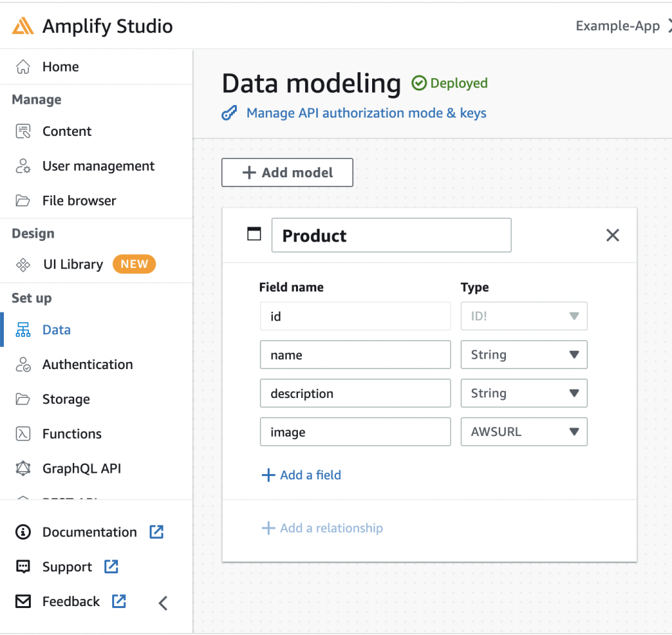
Task: Click inside the id field name input
Action: click(355, 316)
